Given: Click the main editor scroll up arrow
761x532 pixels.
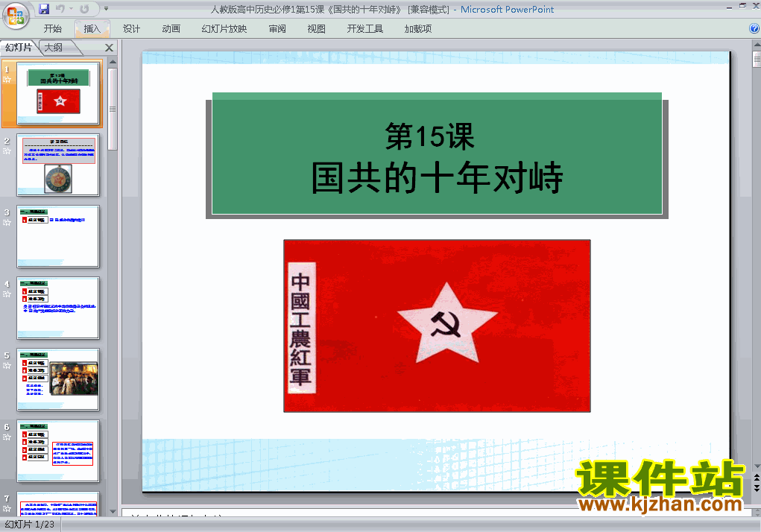Looking at the screenshot, I should [x=757, y=45].
